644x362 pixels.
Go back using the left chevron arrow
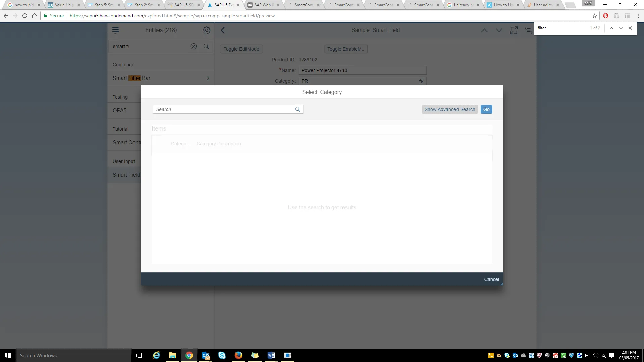223,30
